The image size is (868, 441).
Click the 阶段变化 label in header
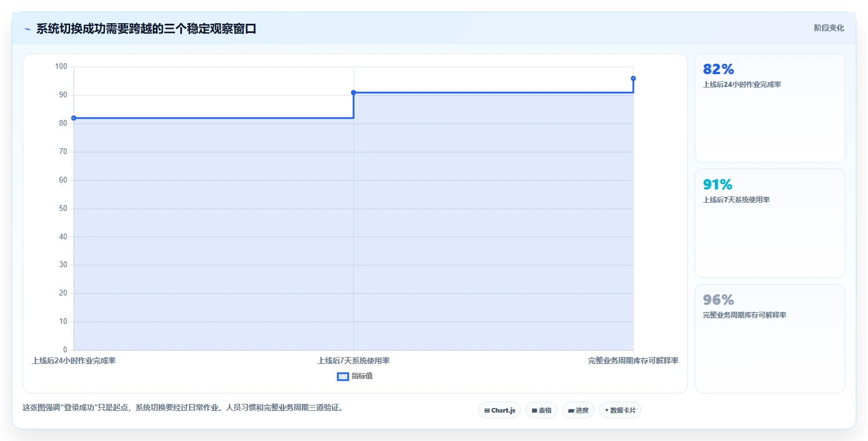[x=829, y=28]
